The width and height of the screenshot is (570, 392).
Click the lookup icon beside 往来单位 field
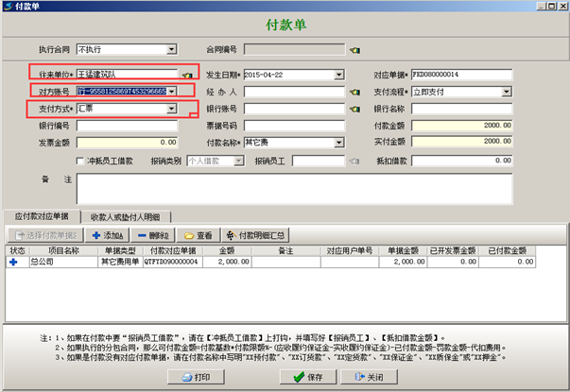(x=186, y=75)
